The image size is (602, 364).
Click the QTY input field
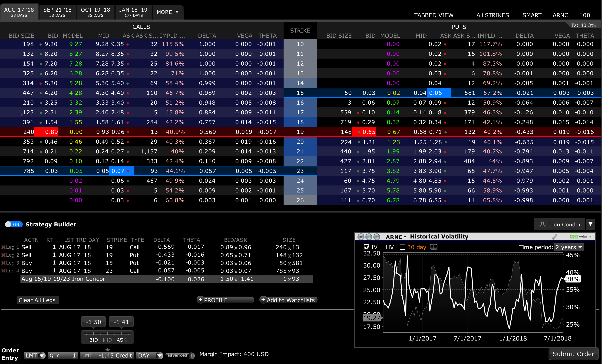pos(63,355)
